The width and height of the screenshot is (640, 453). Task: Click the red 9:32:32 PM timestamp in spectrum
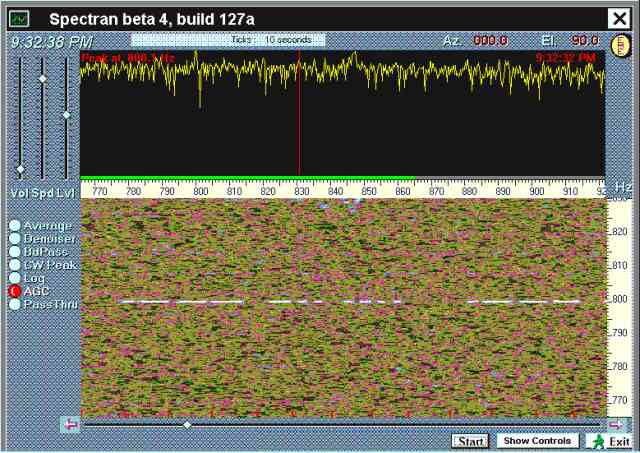pyautogui.click(x=566, y=58)
